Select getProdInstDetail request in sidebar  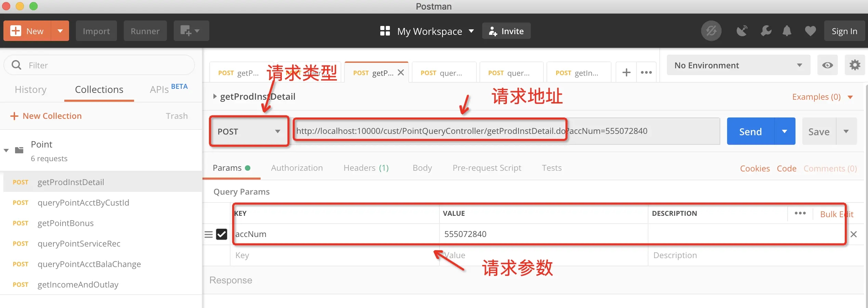tap(103, 182)
